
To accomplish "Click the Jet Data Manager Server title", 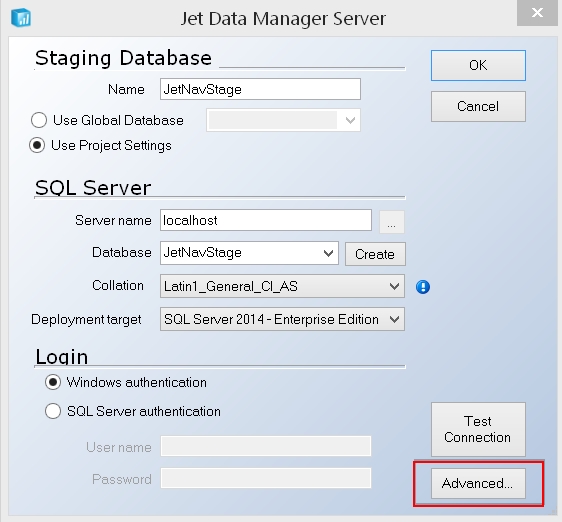I will coord(283,18).
